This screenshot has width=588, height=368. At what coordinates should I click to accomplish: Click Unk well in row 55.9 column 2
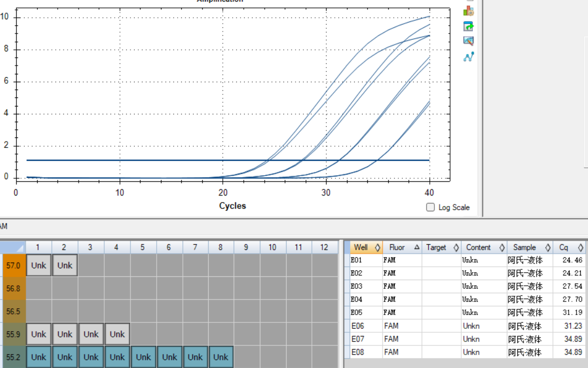point(65,334)
